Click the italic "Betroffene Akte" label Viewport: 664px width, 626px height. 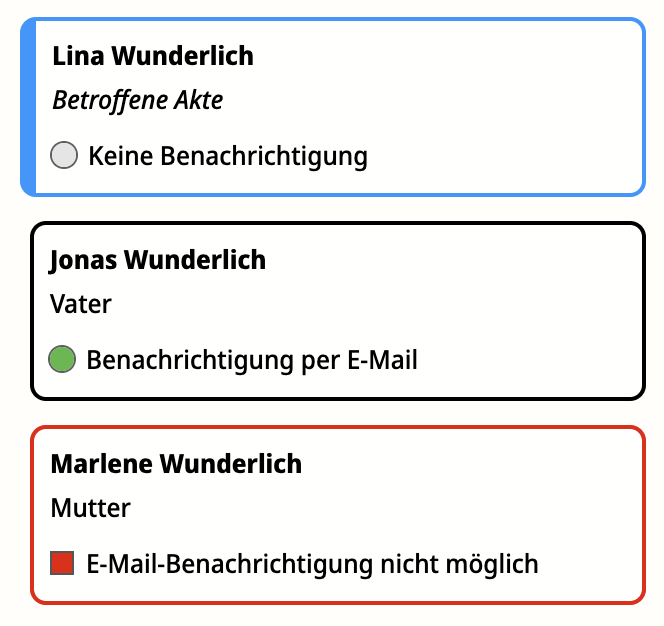click(137, 100)
